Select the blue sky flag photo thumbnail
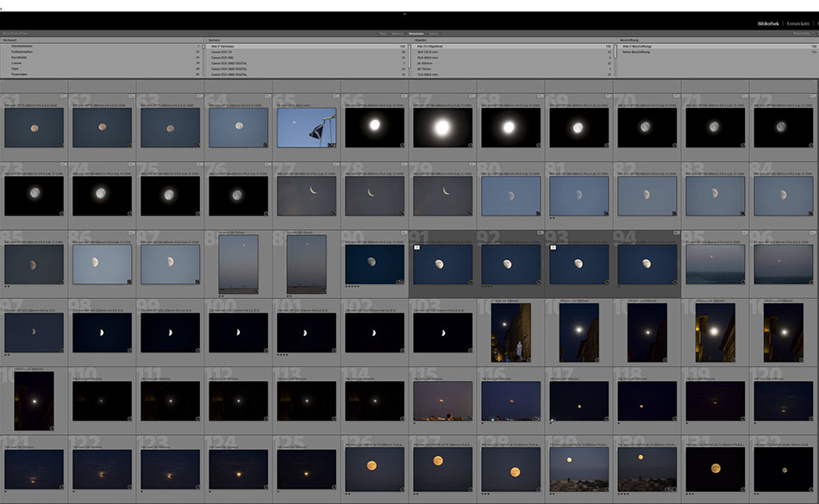This screenshot has width=819, height=504. [306, 128]
